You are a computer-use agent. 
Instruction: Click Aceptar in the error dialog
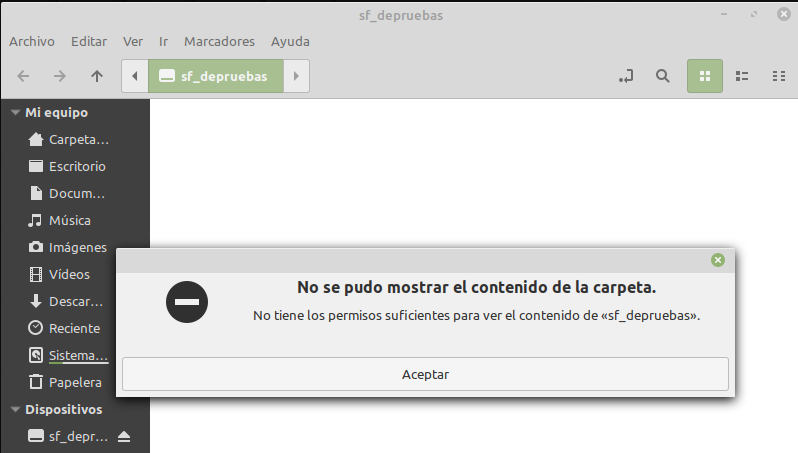pyautogui.click(x=425, y=375)
